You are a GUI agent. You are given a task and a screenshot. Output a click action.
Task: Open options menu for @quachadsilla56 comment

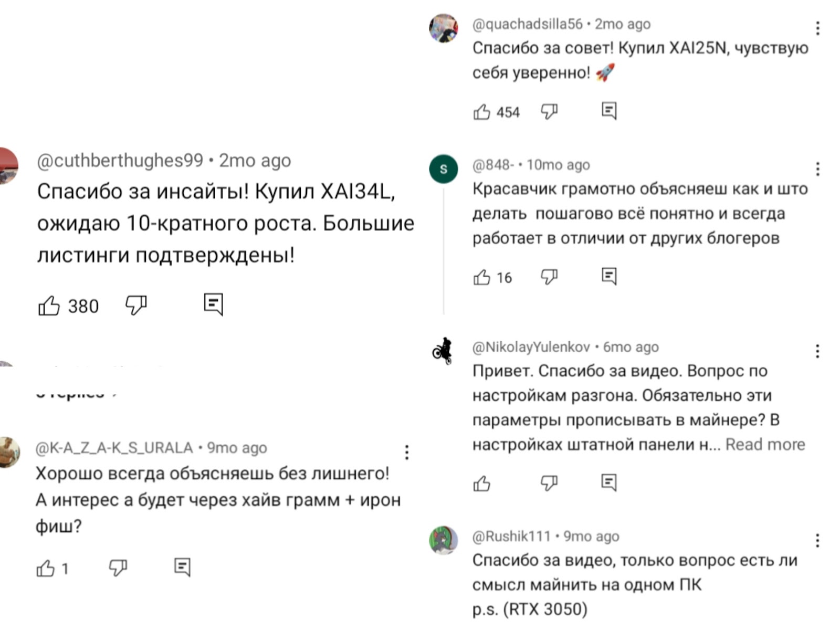coord(817,28)
